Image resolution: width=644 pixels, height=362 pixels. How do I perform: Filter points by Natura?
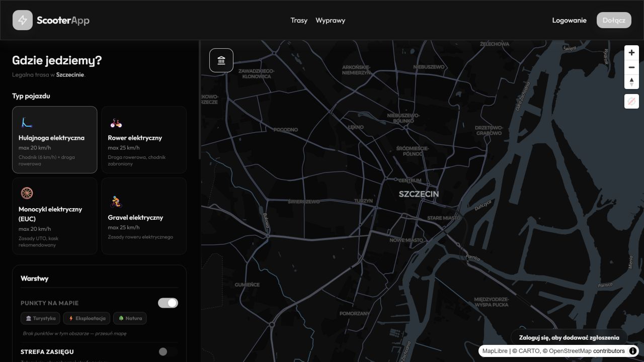130,318
